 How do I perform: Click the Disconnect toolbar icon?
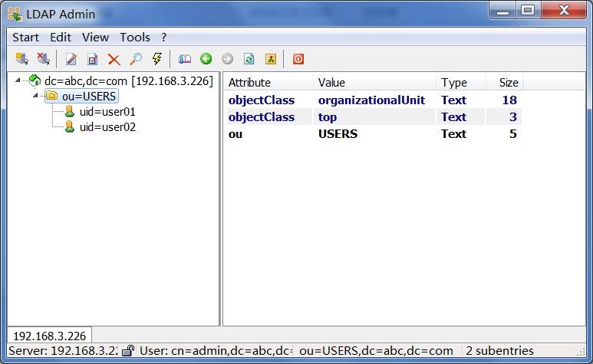click(x=44, y=59)
